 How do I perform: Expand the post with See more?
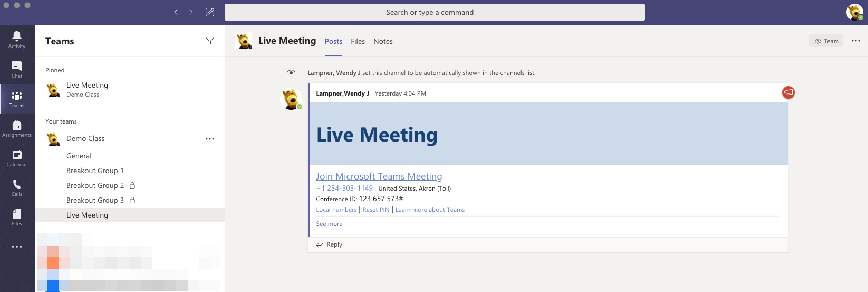[329, 224]
